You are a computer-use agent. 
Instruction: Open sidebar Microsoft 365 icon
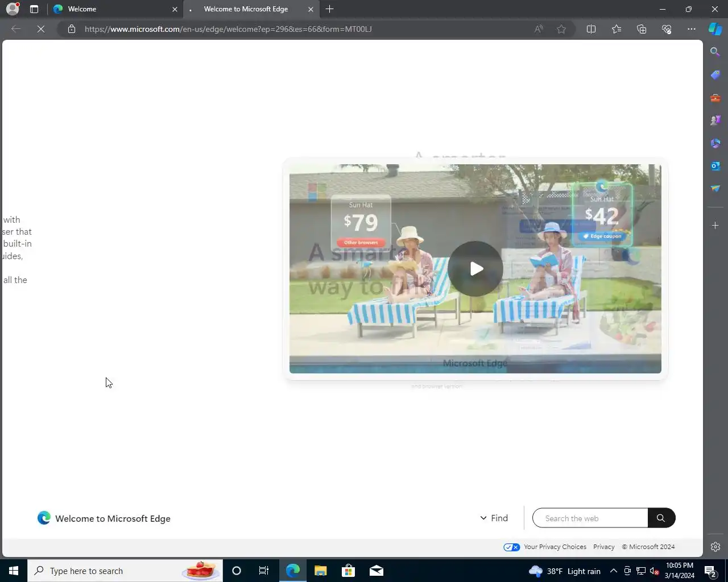(715, 143)
